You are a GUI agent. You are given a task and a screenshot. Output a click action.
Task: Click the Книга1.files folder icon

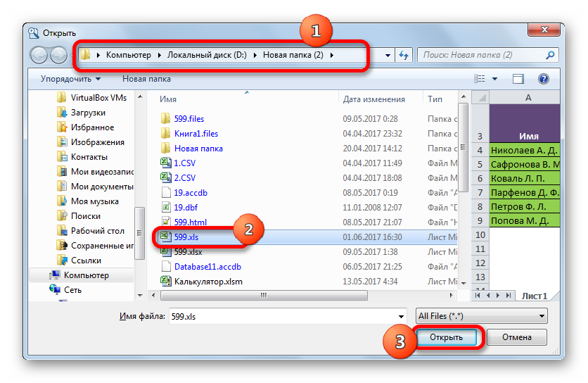pos(165,133)
